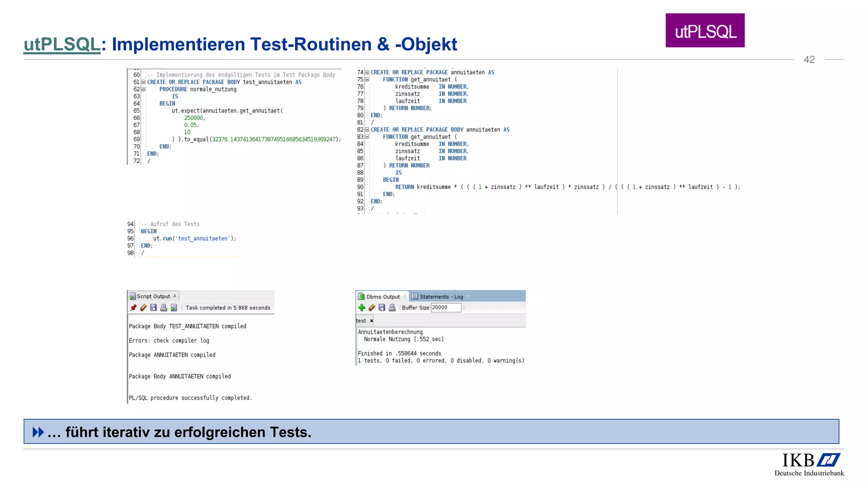
Task: Click 'PL/SQL procedure successfully completed.' line
Action: coord(190,398)
